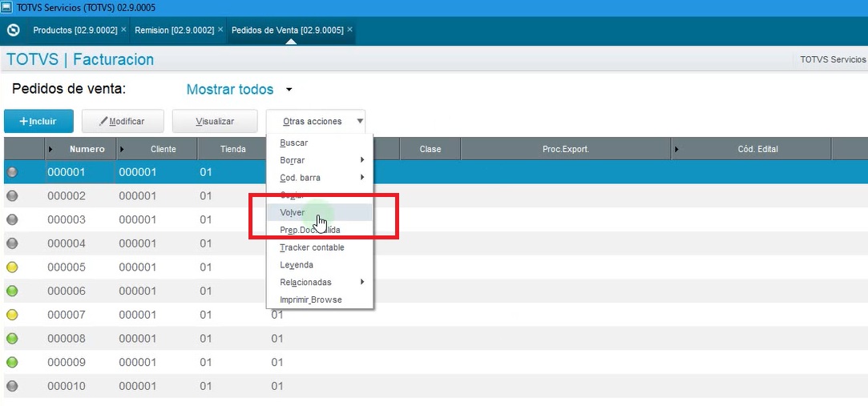Select order number 000001 cell

(x=80, y=172)
